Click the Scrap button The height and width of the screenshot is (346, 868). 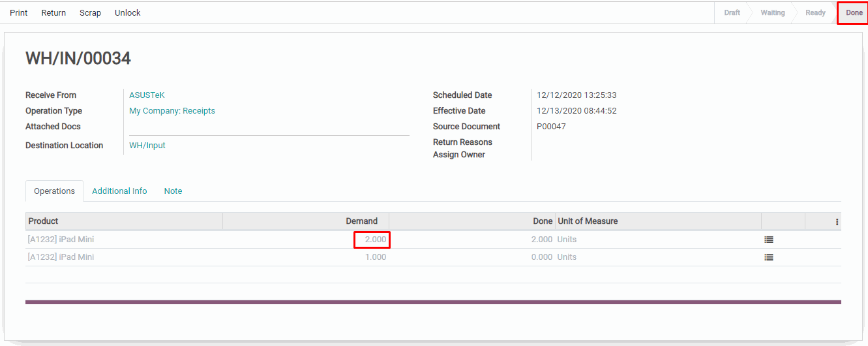click(90, 12)
